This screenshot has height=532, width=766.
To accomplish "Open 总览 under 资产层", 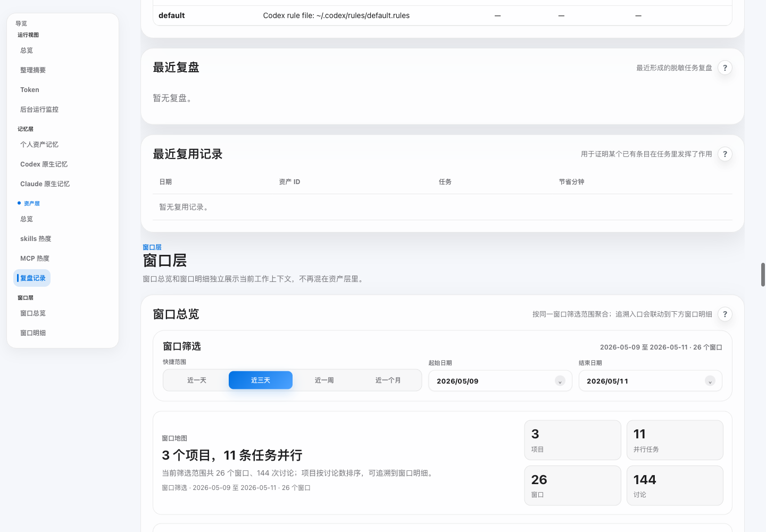I will tap(27, 219).
